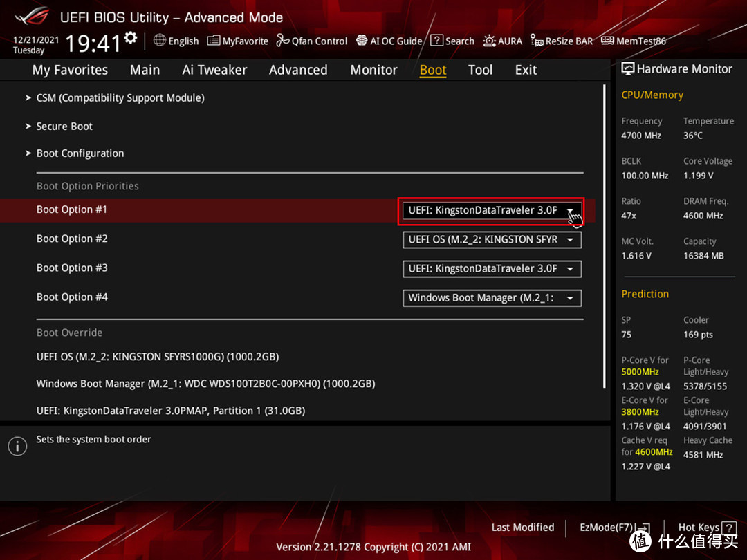Click Last Modified button

pyautogui.click(x=523, y=528)
